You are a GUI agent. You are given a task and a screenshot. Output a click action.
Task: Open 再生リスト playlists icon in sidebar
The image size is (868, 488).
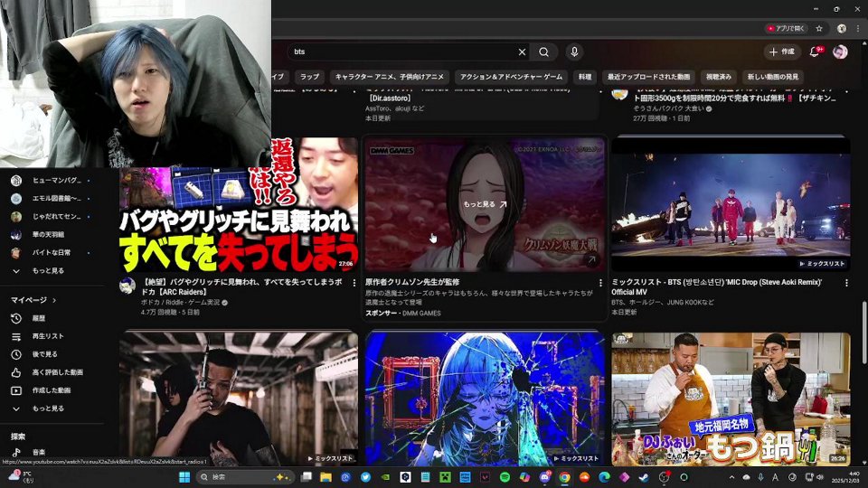click(16, 336)
